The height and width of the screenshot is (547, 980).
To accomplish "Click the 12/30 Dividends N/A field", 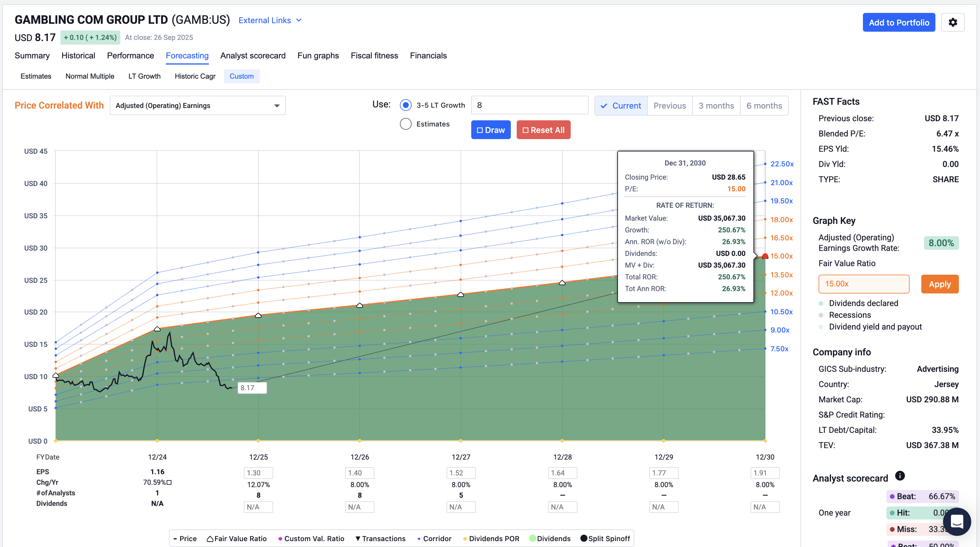I will 765,507.
